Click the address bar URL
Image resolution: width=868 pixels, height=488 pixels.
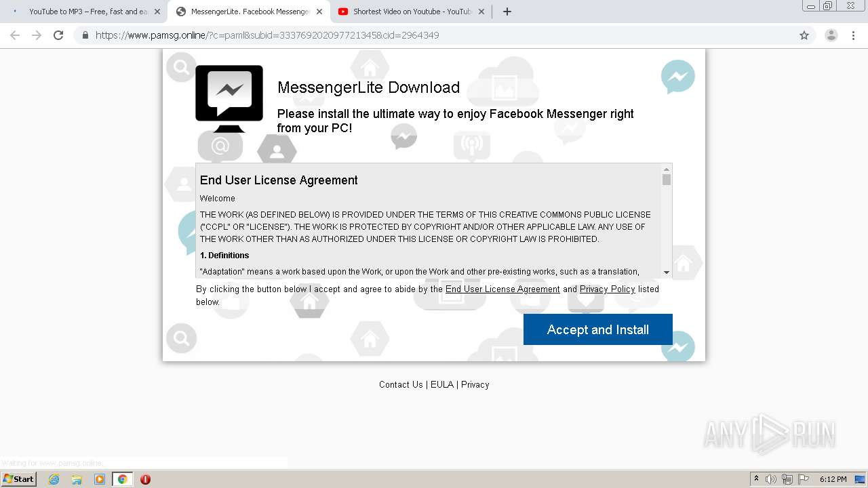click(x=267, y=35)
